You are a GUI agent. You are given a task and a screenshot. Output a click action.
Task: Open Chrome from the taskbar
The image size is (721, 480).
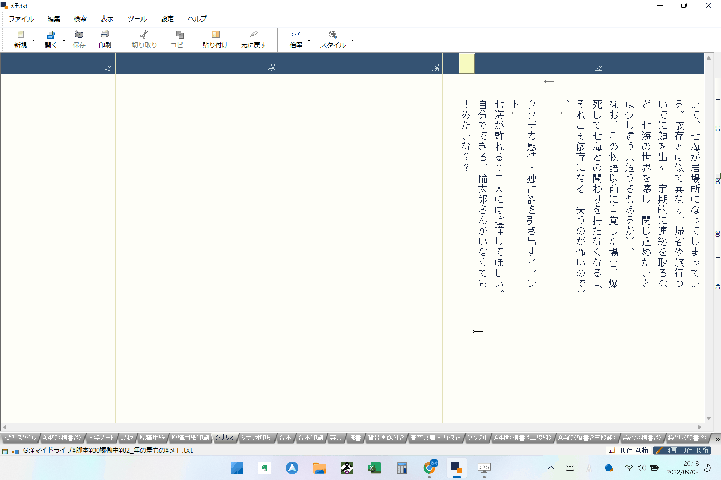coord(429,468)
